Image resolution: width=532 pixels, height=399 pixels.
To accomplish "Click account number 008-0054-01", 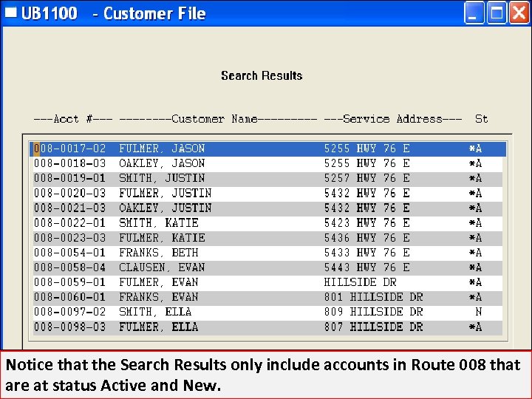I will 69,253.
